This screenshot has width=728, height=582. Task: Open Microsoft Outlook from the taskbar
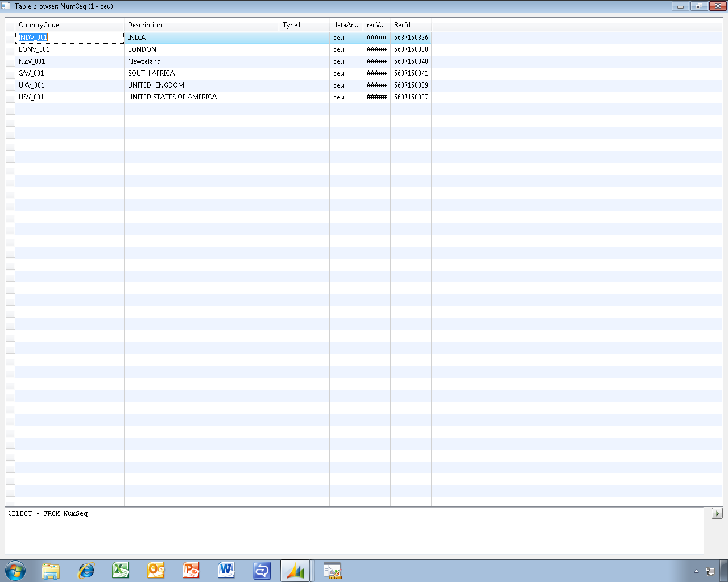(x=156, y=570)
